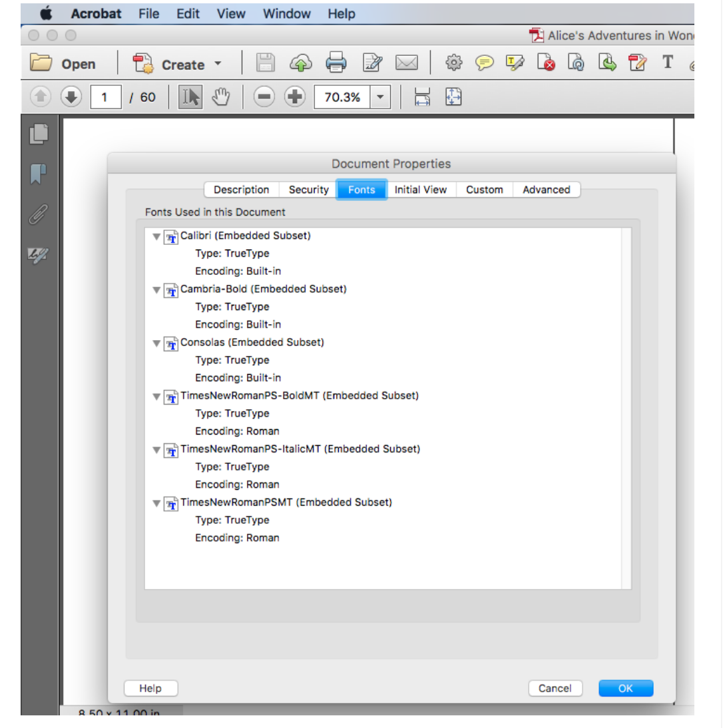Viewport: 723px width, 728px height.
Task: Select Calibri (Embedded Subset) row
Action: pyautogui.click(x=246, y=236)
